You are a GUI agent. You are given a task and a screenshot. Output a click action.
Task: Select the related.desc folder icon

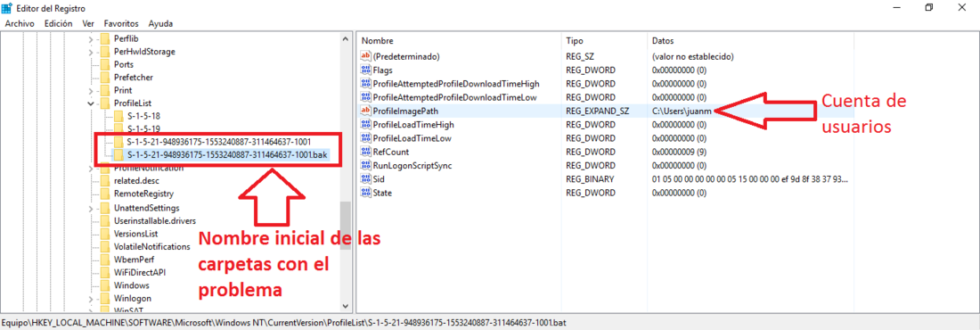coord(105,181)
